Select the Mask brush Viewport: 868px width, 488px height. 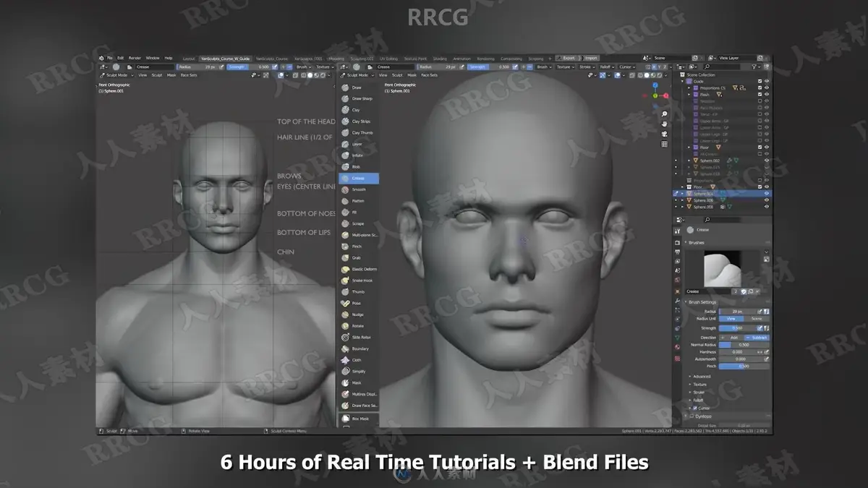[x=358, y=382]
